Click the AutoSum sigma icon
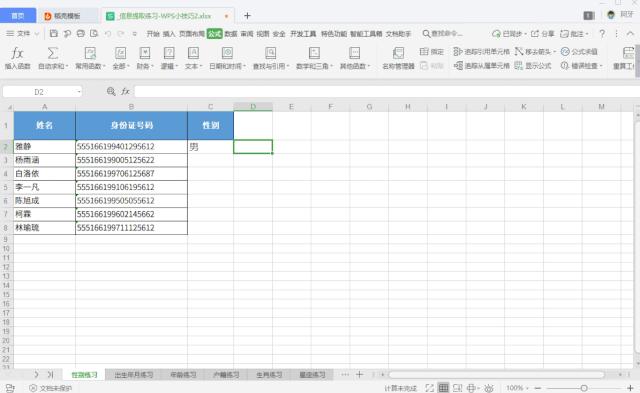This screenshot has height=393, width=640. click(53, 53)
